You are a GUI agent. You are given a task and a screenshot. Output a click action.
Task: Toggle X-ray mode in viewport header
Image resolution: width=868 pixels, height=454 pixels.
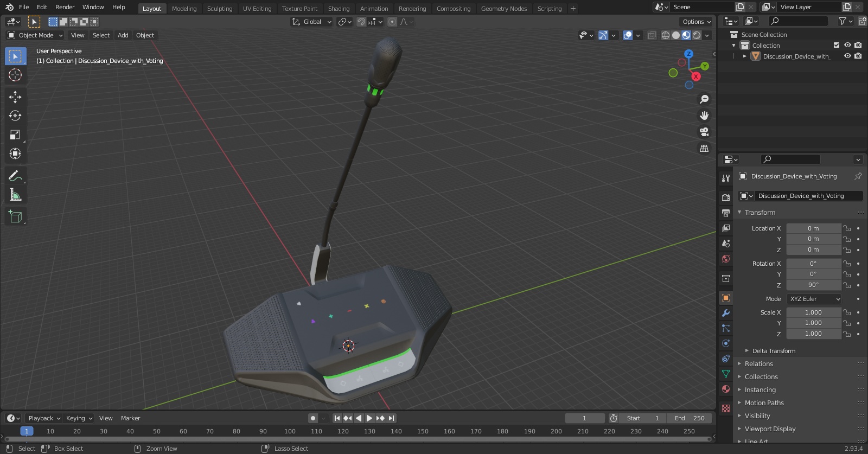(x=652, y=35)
